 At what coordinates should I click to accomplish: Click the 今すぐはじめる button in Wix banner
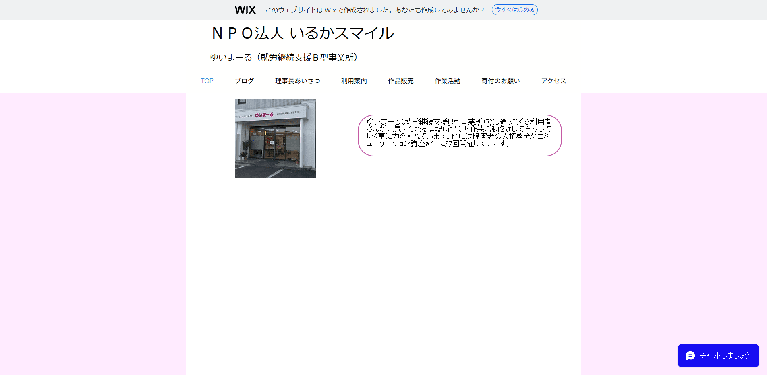pyautogui.click(x=515, y=10)
